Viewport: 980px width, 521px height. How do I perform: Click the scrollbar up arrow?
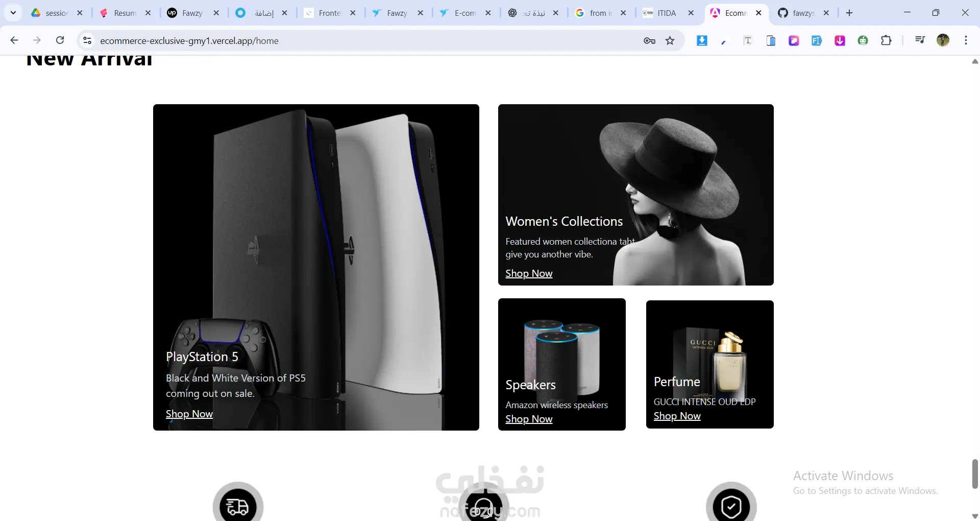click(975, 61)
